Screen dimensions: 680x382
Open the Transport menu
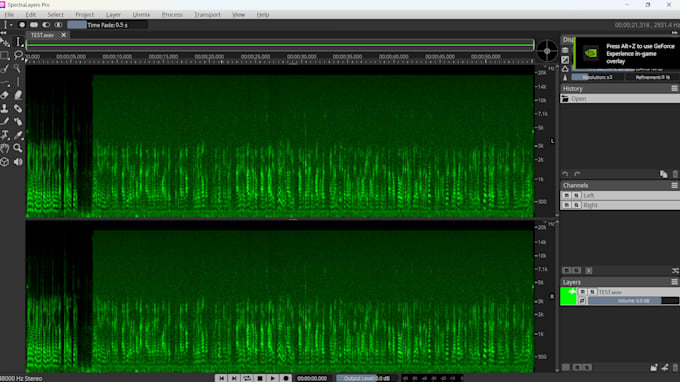coord(207,14)
